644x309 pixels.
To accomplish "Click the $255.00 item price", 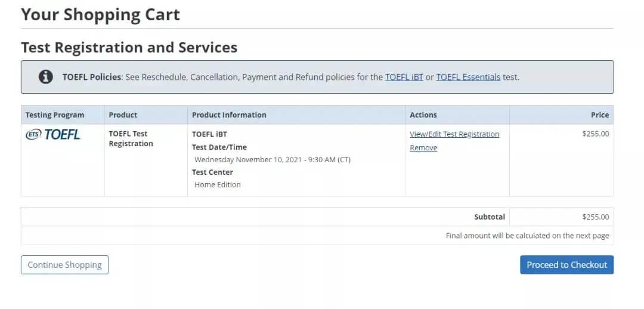I will tap(596, 134).
